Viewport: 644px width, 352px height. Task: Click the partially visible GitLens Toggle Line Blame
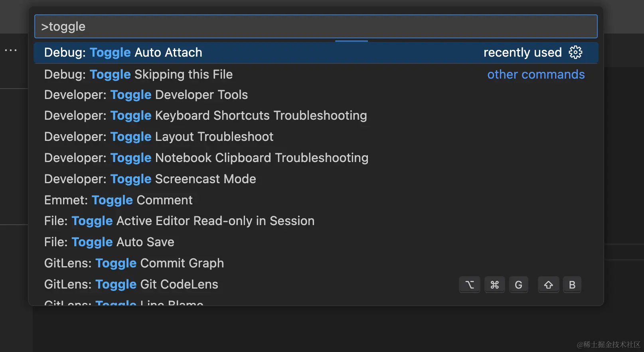click(x=124, y=302)
